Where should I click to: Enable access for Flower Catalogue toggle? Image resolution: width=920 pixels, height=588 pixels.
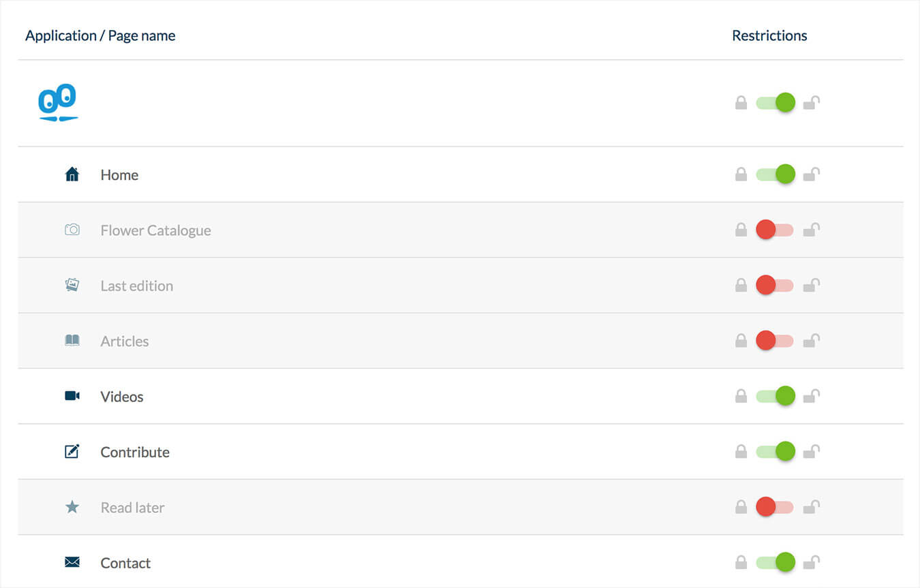pyautogui.click(x=776, y=230)
